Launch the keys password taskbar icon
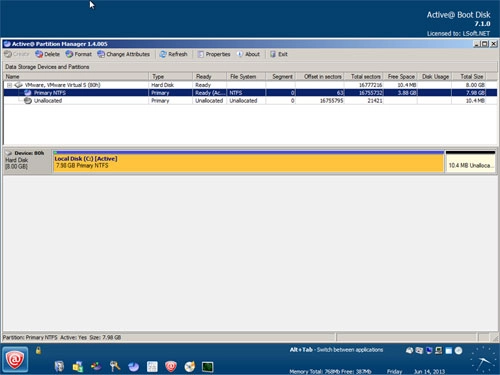 coord(115,366)
